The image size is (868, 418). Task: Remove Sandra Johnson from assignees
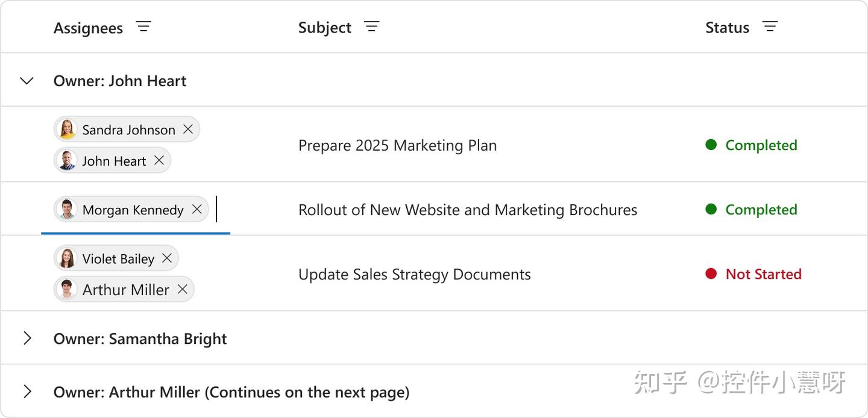[x=188, y=129]
